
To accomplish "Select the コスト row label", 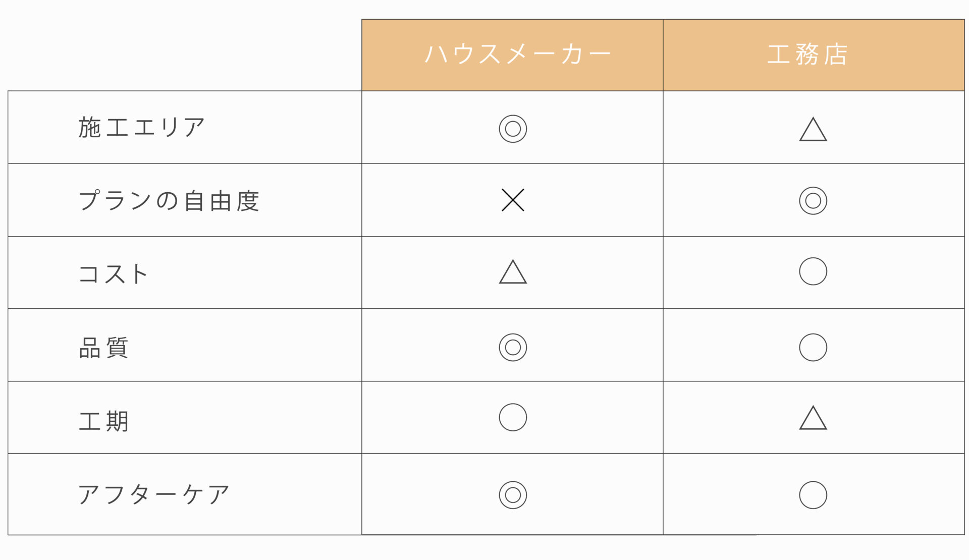I will pyautogui.click(x=114, y=274).
